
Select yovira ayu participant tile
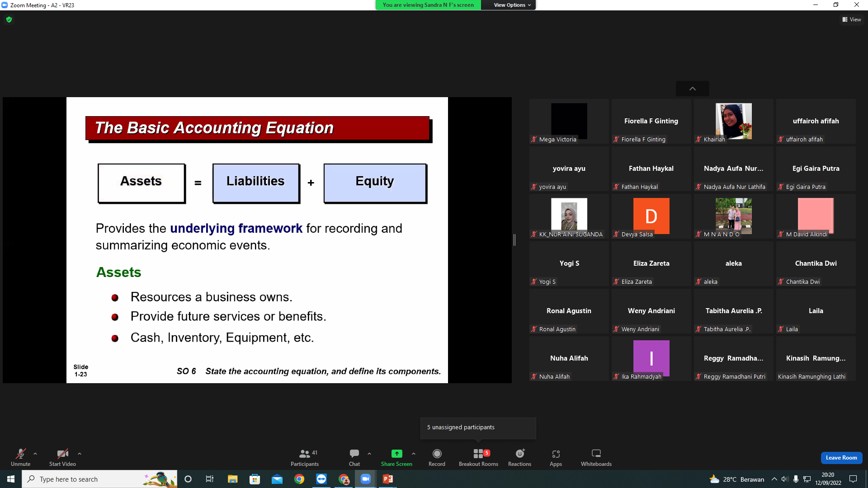point(569,169)
